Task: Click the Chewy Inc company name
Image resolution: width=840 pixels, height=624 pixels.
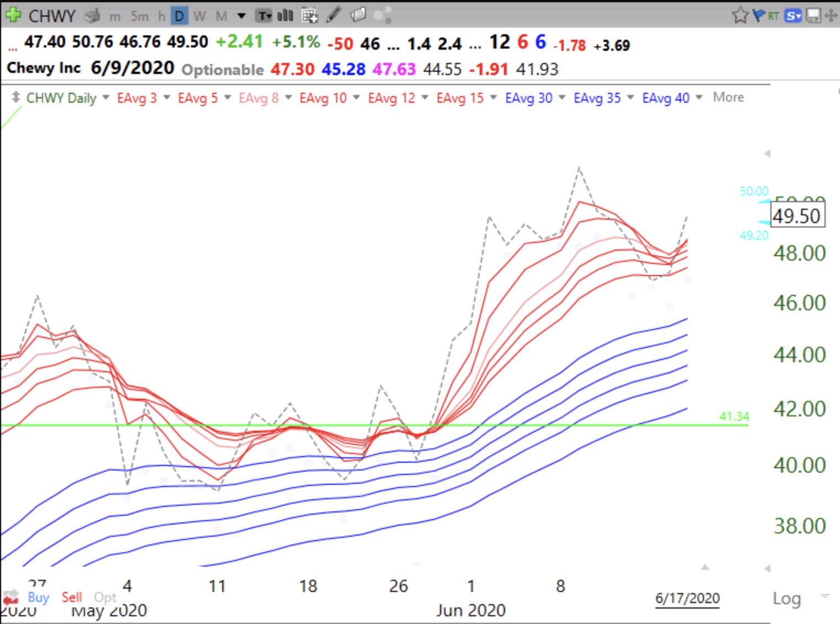Action: pos(44,68)
